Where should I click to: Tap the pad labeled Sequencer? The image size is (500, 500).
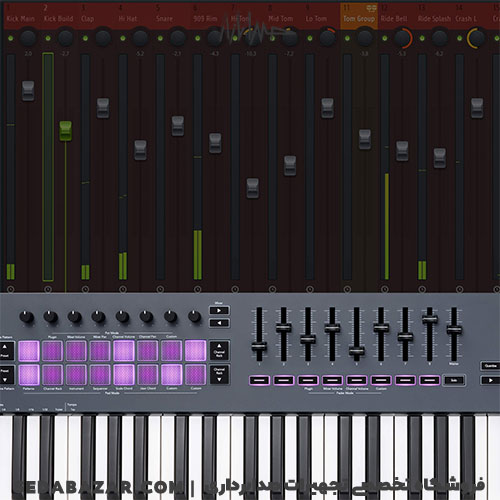tap(100, 375)
